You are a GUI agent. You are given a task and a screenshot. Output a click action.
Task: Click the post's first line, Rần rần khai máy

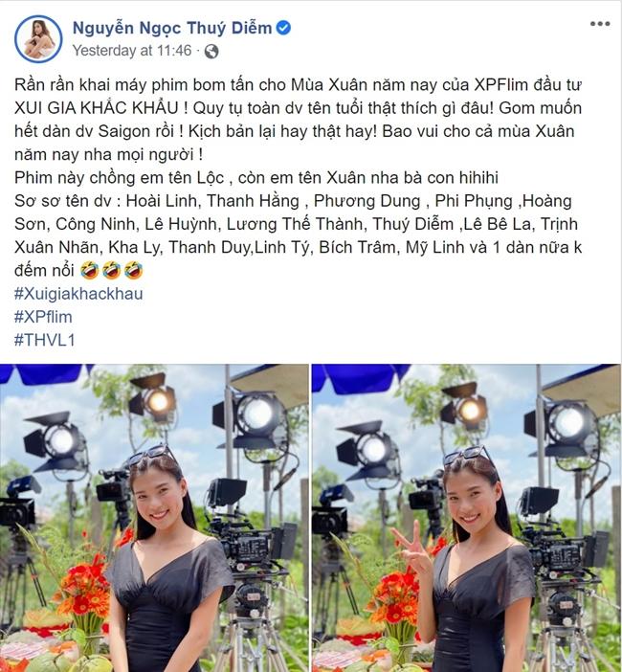pyautogui.click(x=298, y=85)
